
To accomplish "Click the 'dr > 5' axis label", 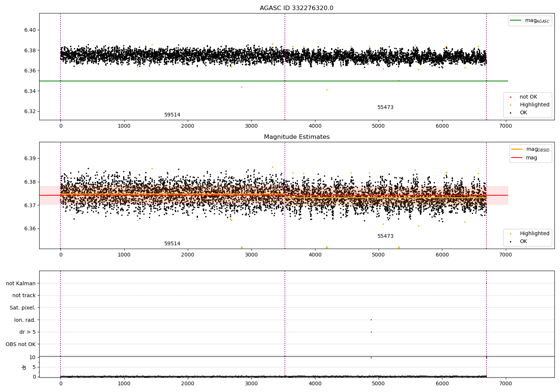I will [28, 332].
